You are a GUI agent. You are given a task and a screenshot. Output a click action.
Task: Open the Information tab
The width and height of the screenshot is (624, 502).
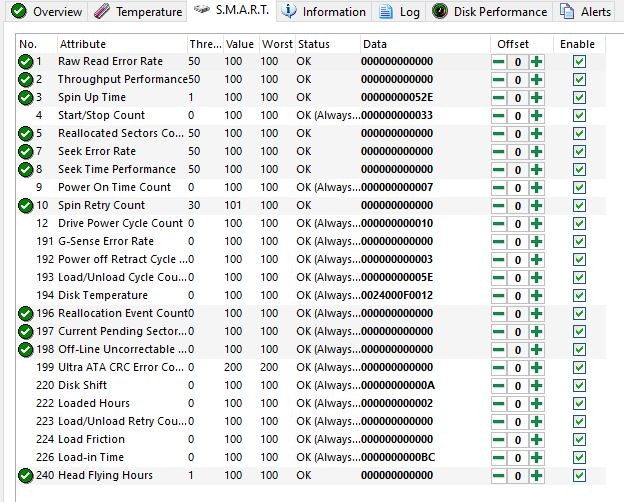(324, 12)
